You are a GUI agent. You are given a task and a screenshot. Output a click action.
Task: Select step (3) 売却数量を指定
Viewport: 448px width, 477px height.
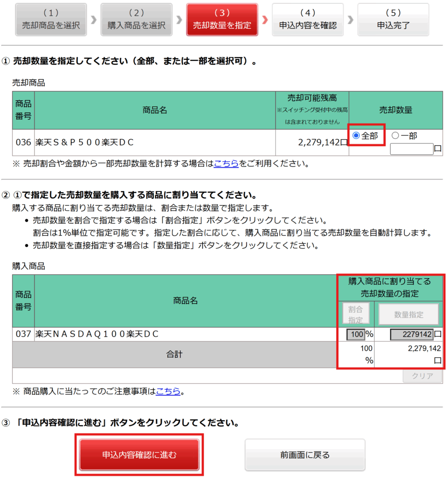[x=222, y=20]
